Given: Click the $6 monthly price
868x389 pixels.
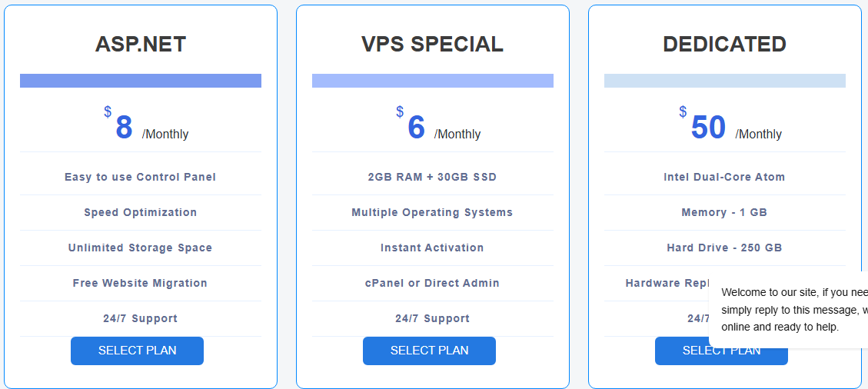Looking at the screenshot, I should tap(417, 128).
